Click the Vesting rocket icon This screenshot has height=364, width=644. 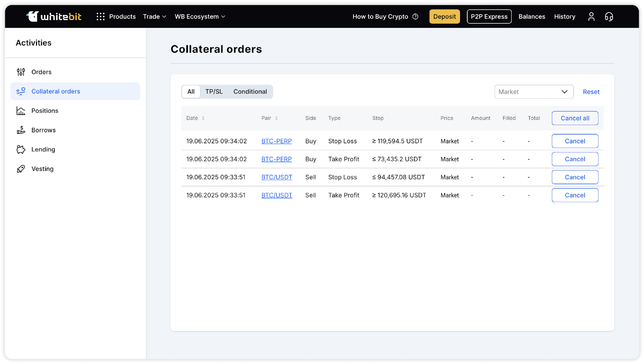[x=21, y=169]
